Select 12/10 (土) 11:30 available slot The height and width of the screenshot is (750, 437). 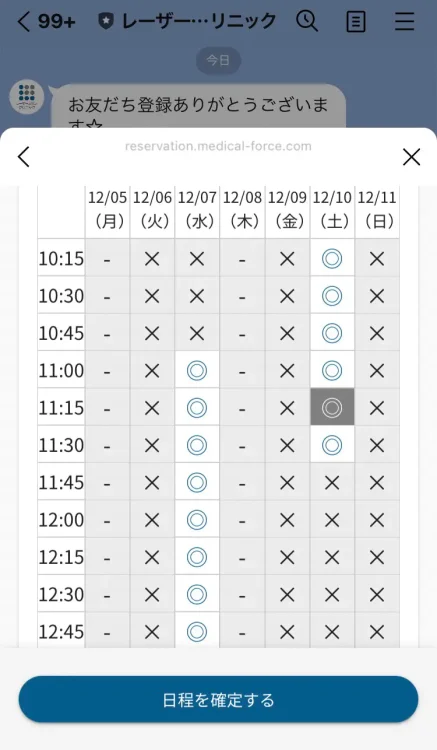pos(332,445)
